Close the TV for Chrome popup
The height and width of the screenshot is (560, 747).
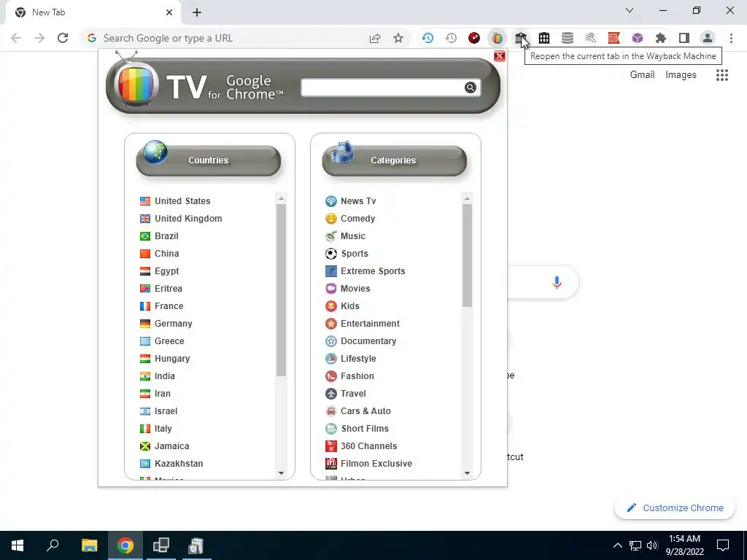coord(499,56)
